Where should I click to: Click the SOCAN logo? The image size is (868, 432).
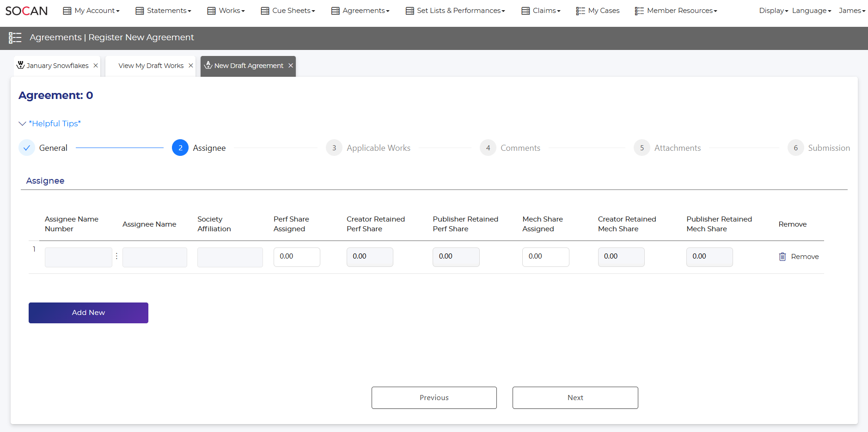pyautogui.click(x=26, y=11)
